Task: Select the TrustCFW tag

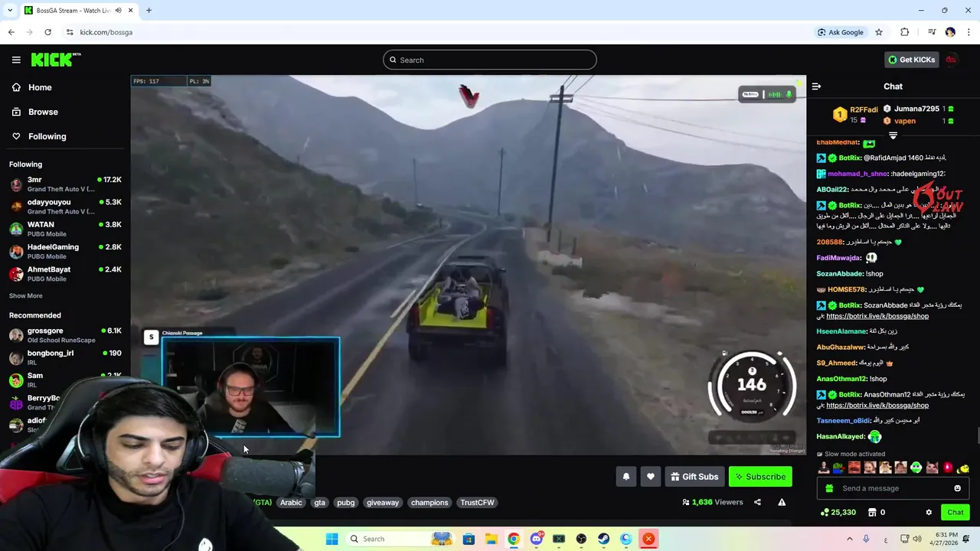Action: pos(477,502)
